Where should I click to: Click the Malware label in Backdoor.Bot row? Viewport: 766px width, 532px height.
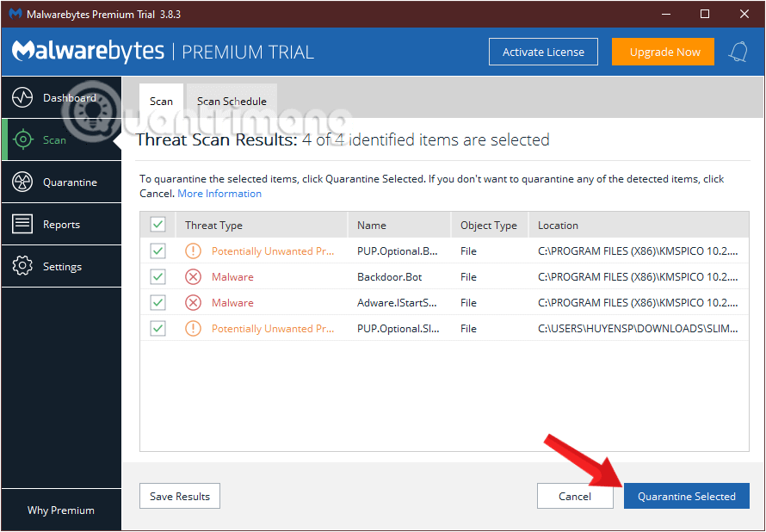232,277
